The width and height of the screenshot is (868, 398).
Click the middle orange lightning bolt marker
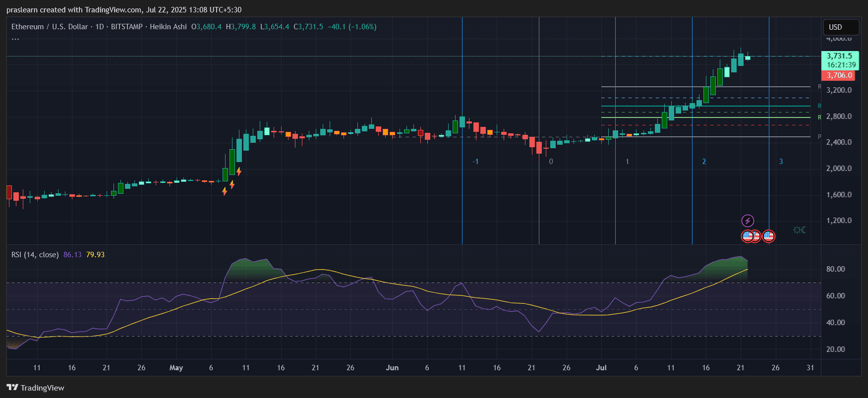[231, 184]
